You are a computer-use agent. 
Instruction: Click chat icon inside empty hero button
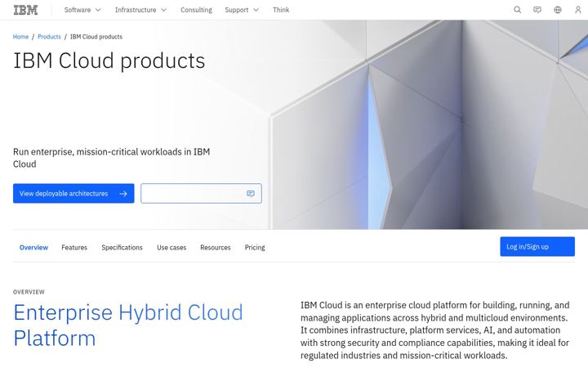251,194
